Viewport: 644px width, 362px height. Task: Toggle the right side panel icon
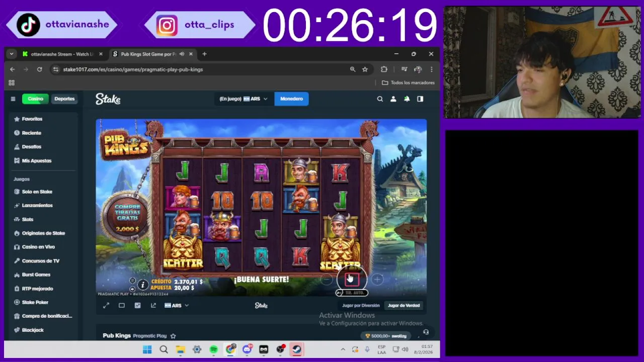click(420, 99)
